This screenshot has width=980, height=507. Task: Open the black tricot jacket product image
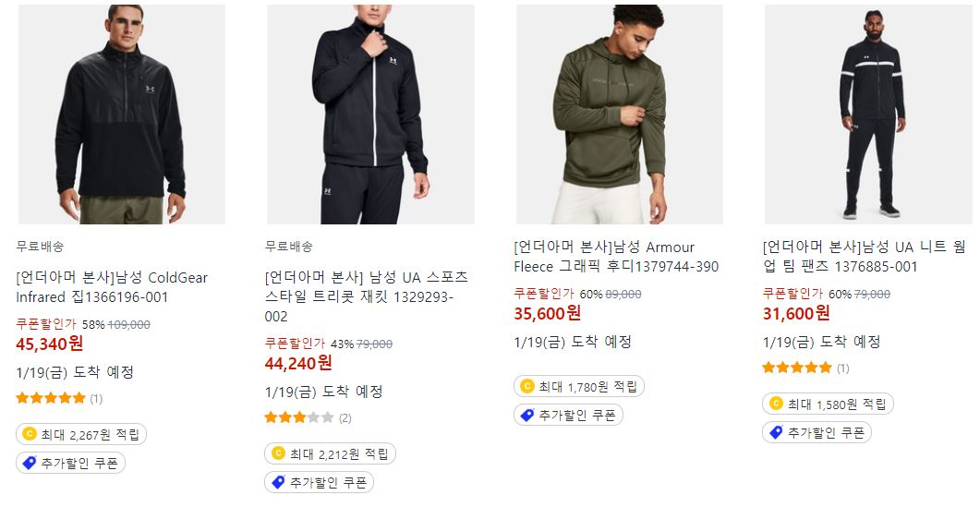pos(370,115)
